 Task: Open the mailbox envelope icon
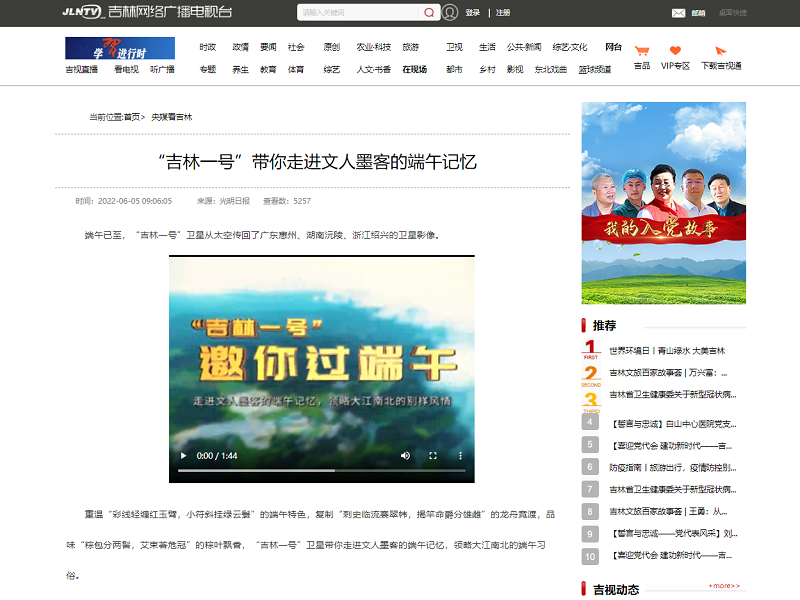679,13
